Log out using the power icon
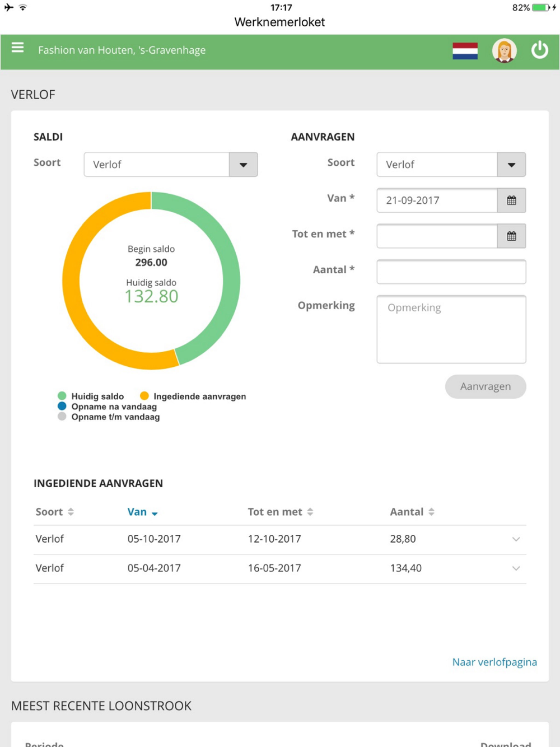Viewport: 560px width, 747px height. 540,50
